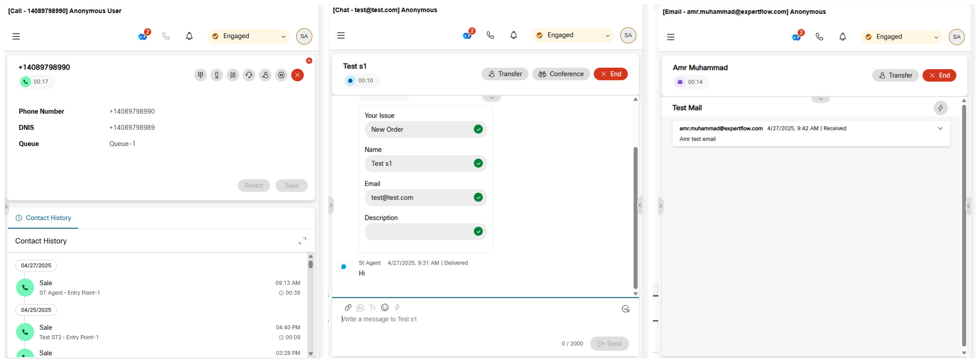End the call with the red X button

point(297,75)
